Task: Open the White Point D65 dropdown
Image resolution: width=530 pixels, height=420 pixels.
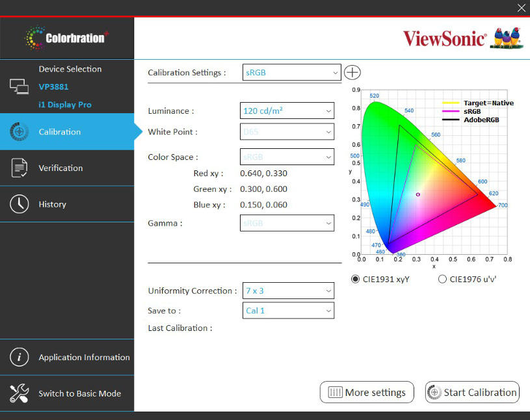Action: 287,131
